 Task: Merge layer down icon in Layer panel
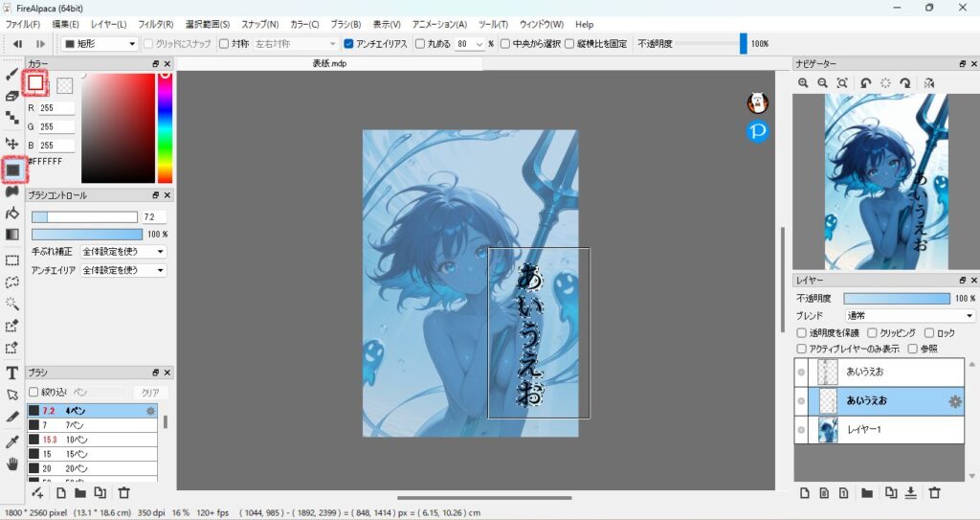click(911, 493)
